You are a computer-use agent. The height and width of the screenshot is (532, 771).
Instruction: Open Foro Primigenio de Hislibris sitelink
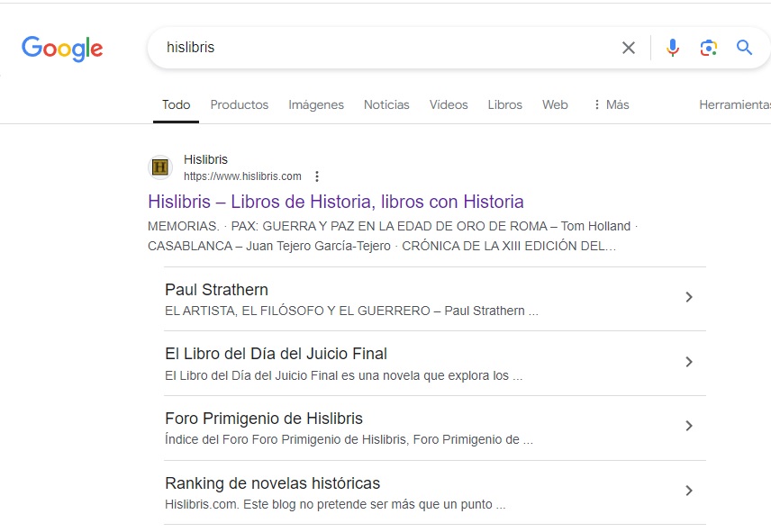pos(264,419)
